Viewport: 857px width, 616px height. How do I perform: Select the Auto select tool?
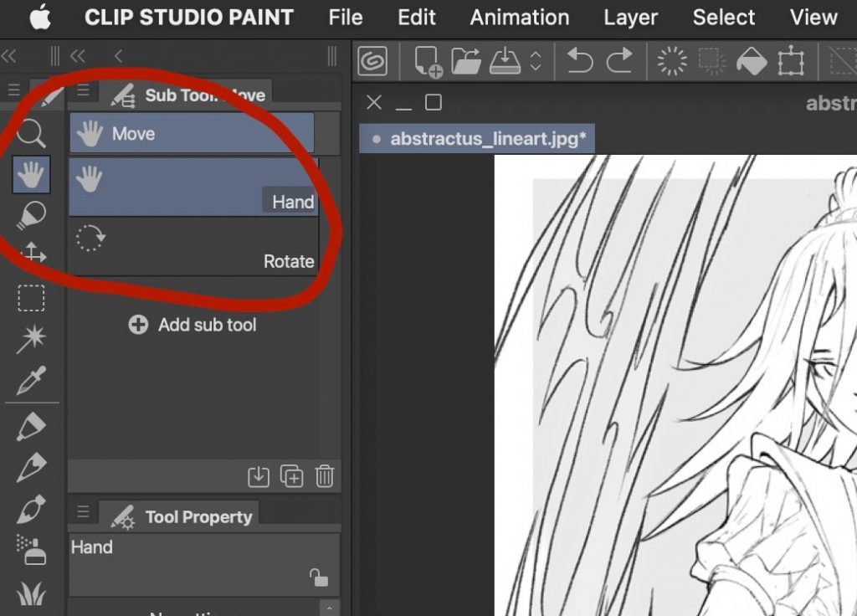pos(31,337)
